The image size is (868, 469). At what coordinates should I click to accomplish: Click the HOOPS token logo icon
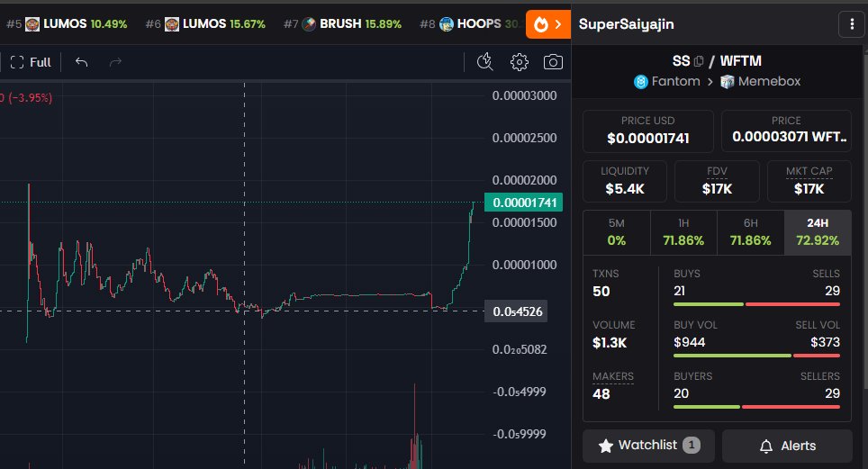point(447,23)
